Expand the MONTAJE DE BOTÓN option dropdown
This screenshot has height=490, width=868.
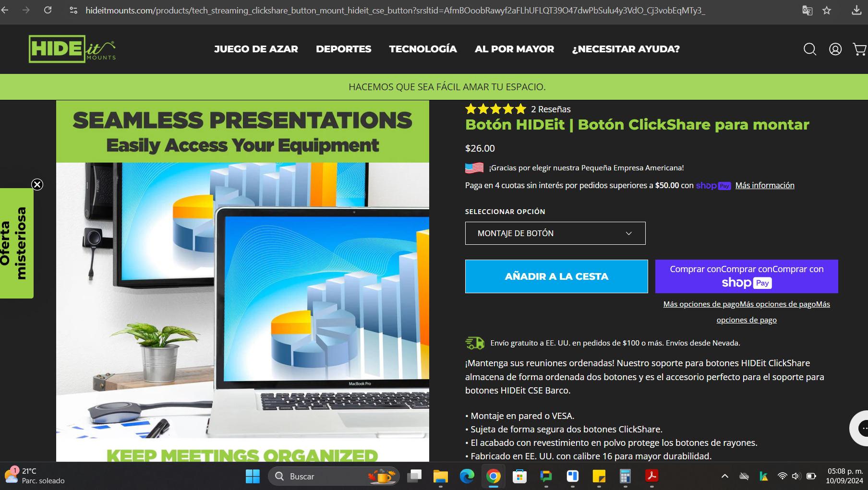pyautogui.click(x=555, y=233)
